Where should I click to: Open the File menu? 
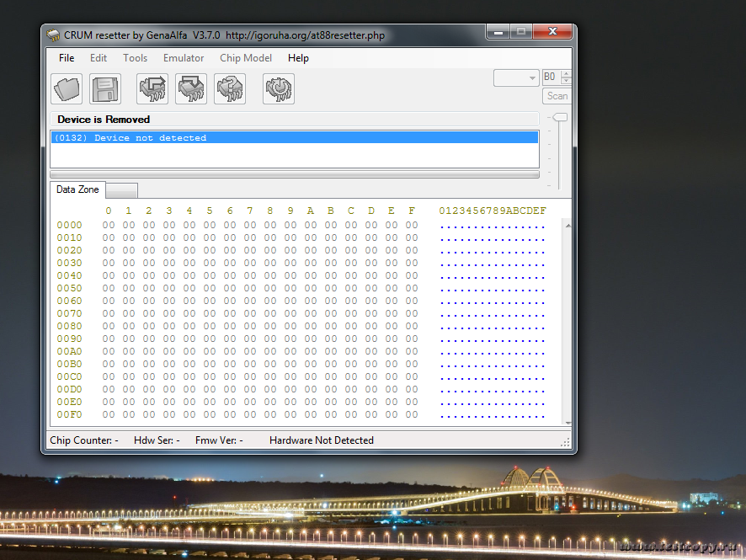pyautogui.click(x=67, y=58)
